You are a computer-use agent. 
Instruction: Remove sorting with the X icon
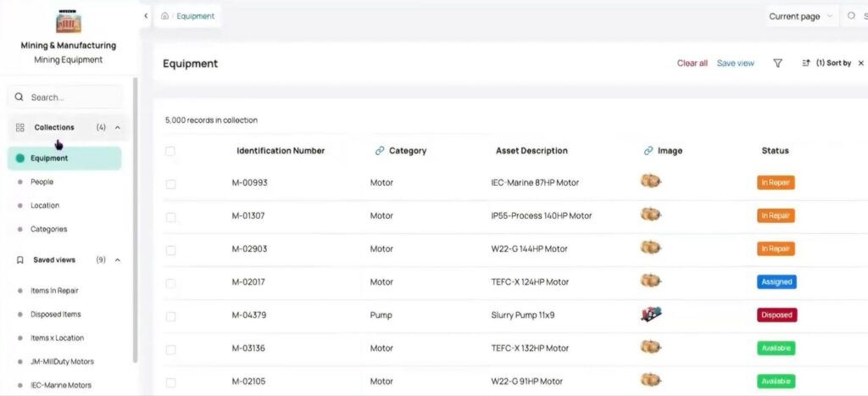click(861, 64)
